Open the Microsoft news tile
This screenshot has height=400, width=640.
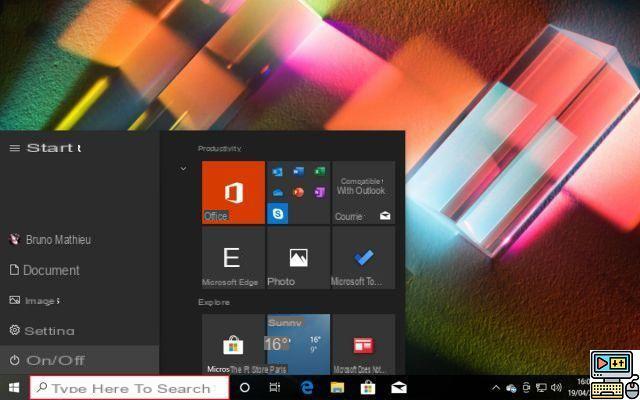[364, 344]
